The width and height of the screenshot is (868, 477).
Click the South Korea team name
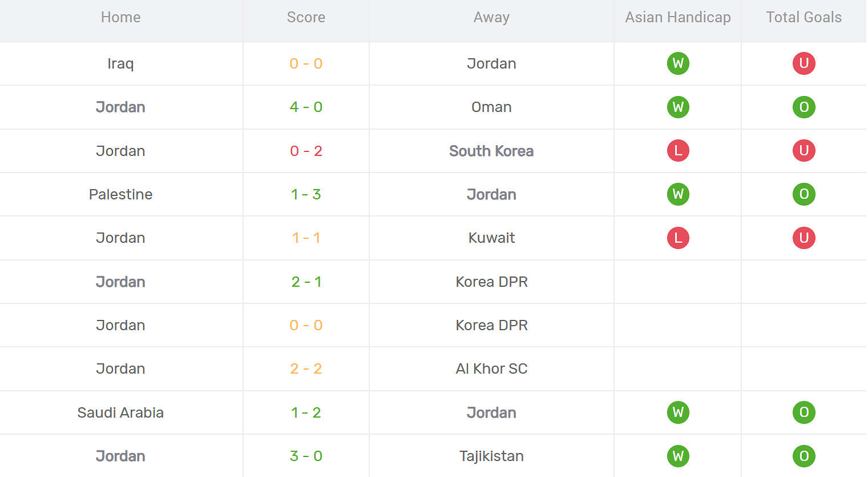click(491, 151)
